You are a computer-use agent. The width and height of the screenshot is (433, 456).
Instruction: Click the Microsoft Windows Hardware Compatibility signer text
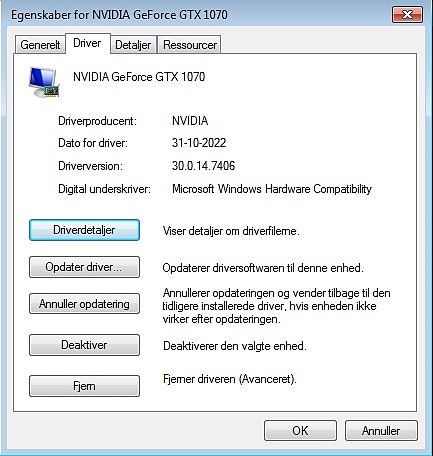click(272, 189)
